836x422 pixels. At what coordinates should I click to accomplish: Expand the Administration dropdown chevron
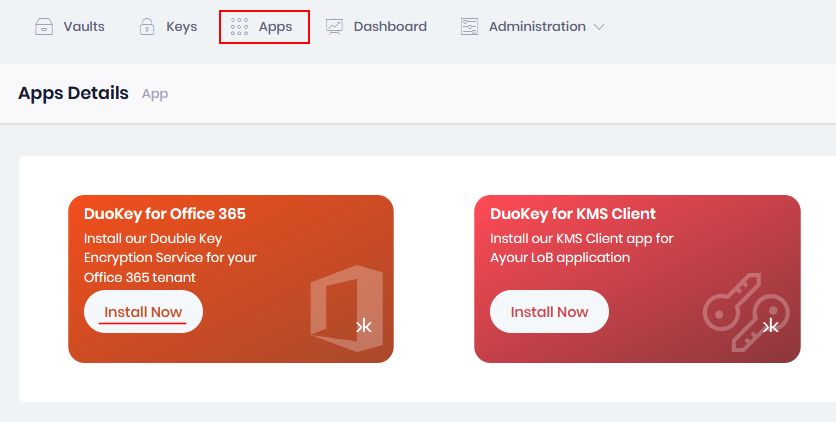(599, 27)
